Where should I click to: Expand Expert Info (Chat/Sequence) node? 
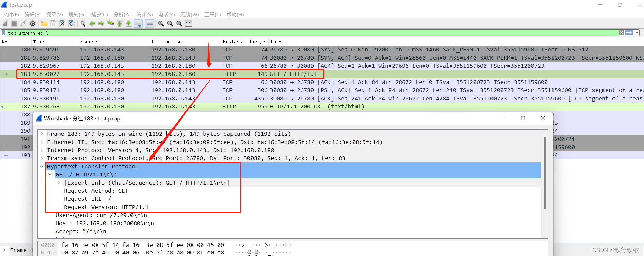click(x=59, y=183)
